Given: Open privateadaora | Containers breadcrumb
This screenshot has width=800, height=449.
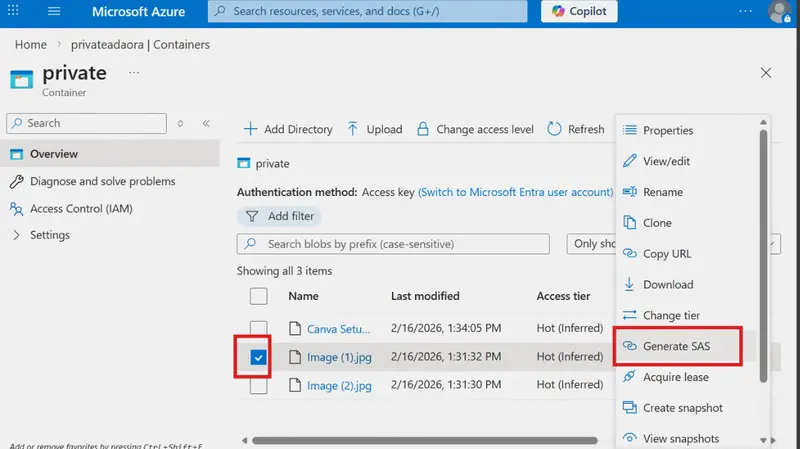Looking at the screenshot, I should pyautogui.click(x=140, y=44).
